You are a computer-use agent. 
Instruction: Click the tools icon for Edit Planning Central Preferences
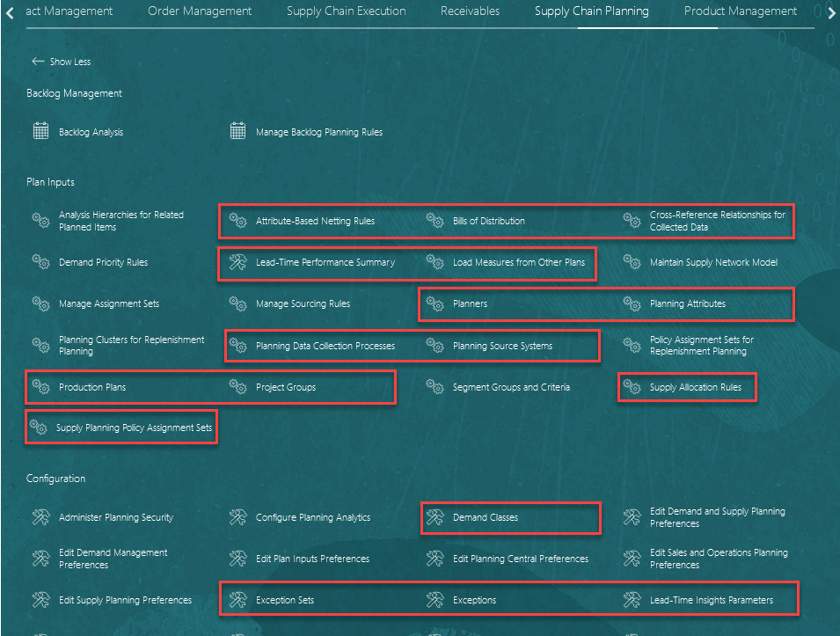(x=435, y=559)
